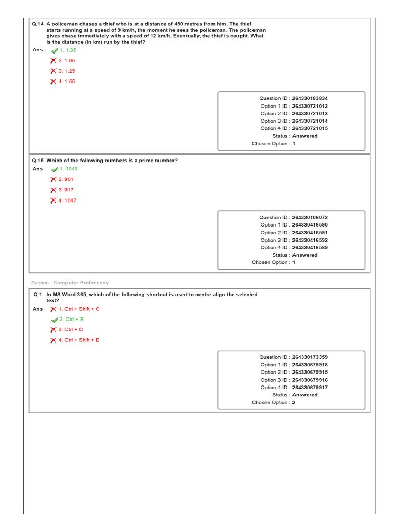The image size is (399, 532).
Task: Click the red cross beside Ctrl + Shift + E
Action: point(54,340)
